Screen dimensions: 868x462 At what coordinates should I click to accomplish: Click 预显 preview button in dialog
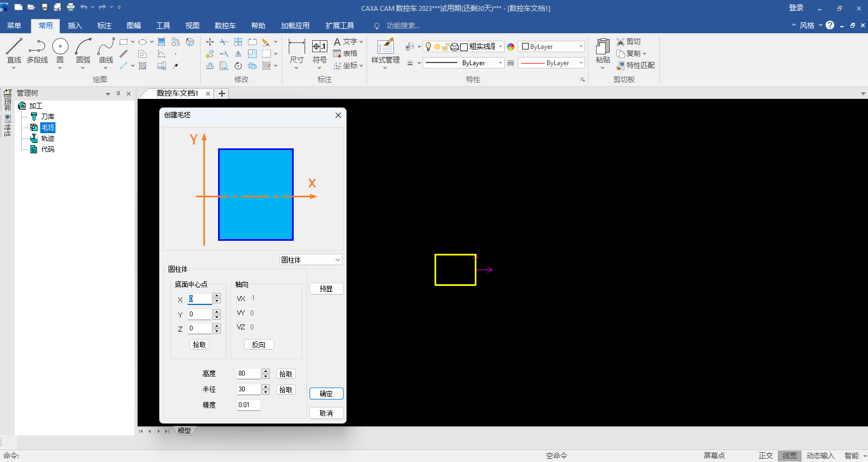click(x=326, y=289)
